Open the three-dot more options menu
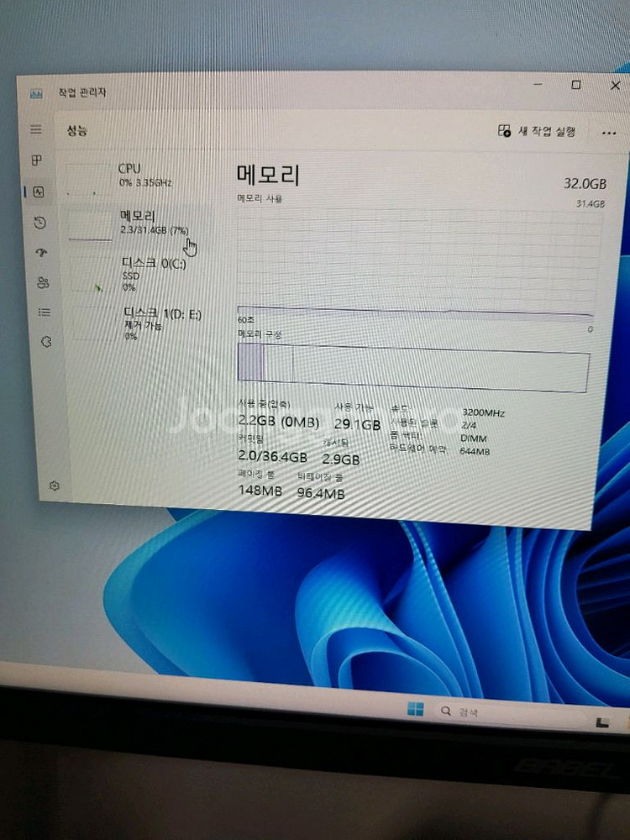Image resolution: width=630 pixels, height=840 pixels. pos(608,133)
